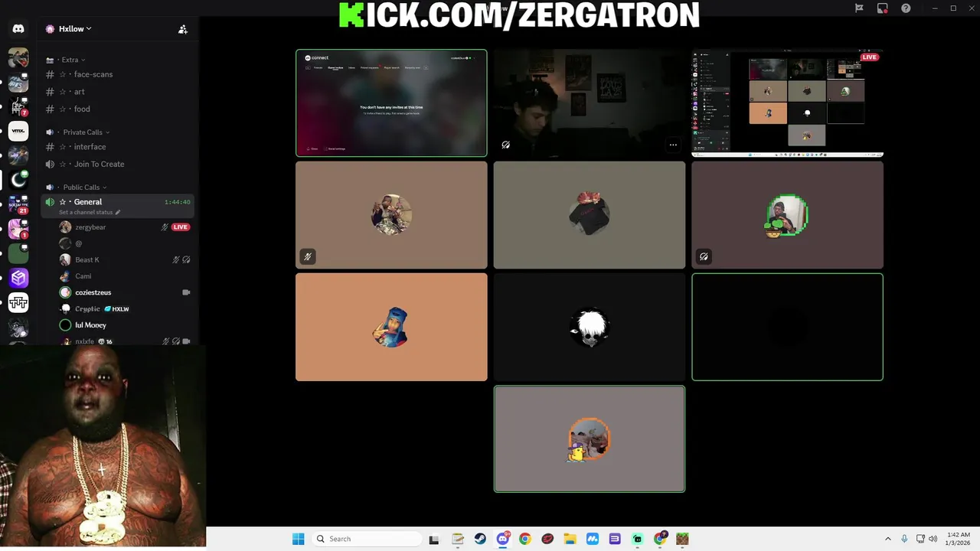Image resolution: width=980 pixels, height=551 pixels.
Task: Click the red LIVE badge beside zergybear
Action: [x=181, y=227]
